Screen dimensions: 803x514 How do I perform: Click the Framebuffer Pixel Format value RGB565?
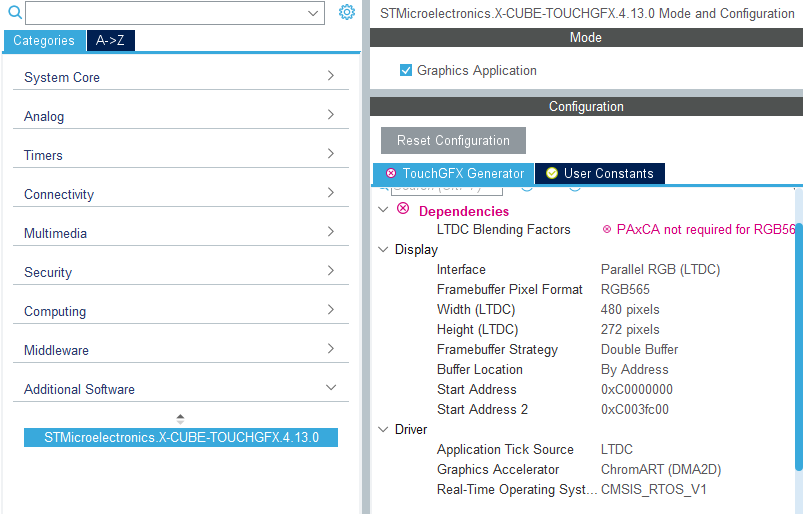coord(625,289)
